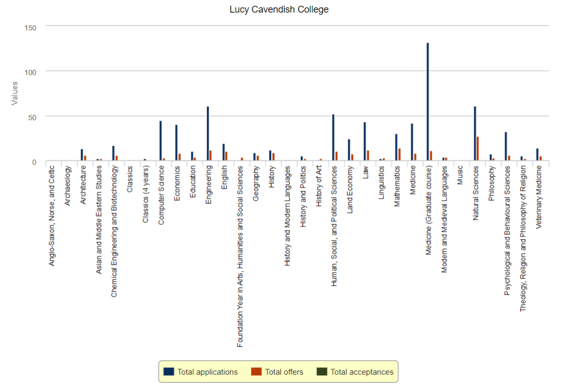Click the Mathematics axis label
This screenshot has height=392, width=568.
pos(397,187)
